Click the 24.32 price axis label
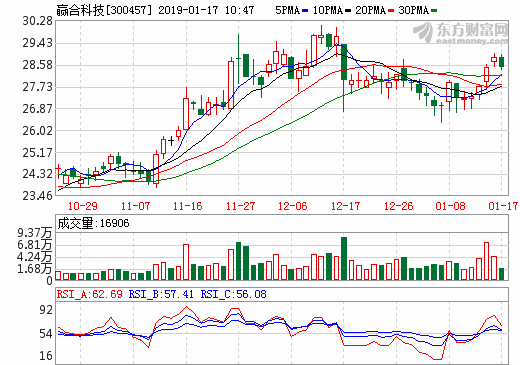 (x=38, y=174)
